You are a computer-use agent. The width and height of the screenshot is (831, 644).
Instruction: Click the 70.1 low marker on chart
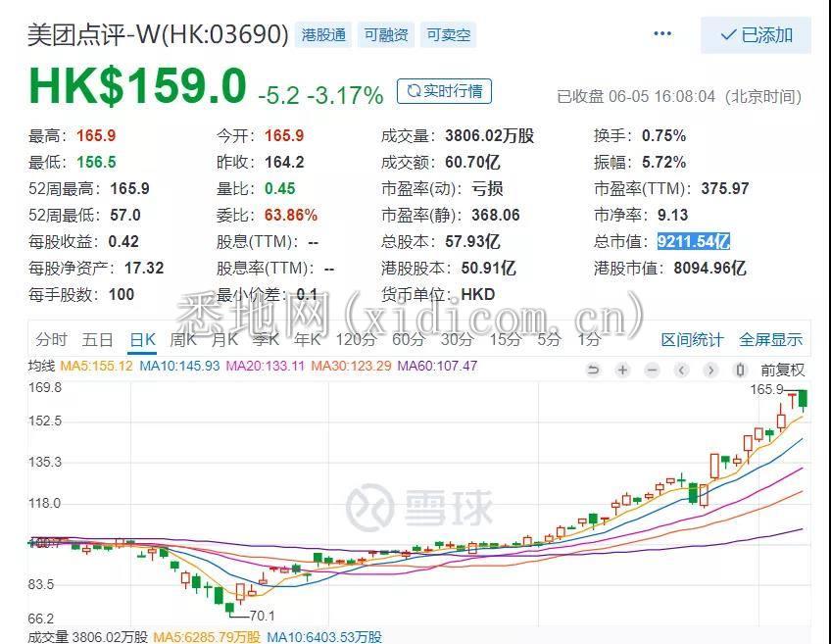pos(262,616)
